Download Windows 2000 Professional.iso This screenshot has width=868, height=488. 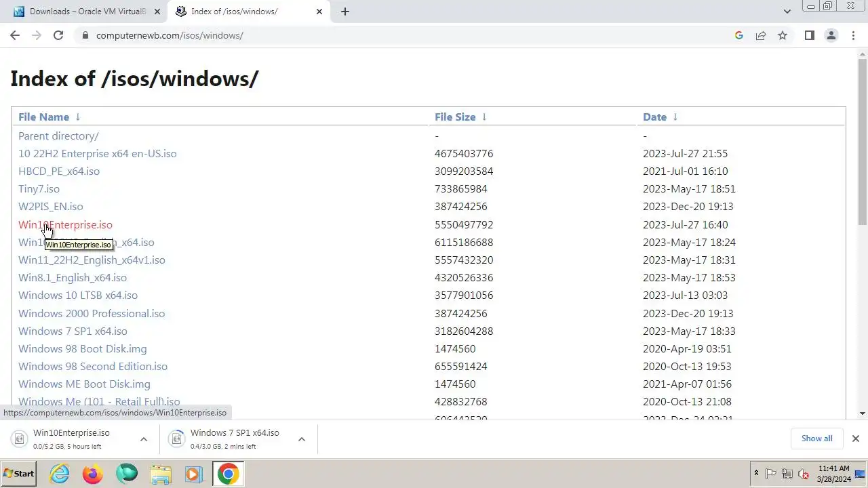tap(92, 313)
